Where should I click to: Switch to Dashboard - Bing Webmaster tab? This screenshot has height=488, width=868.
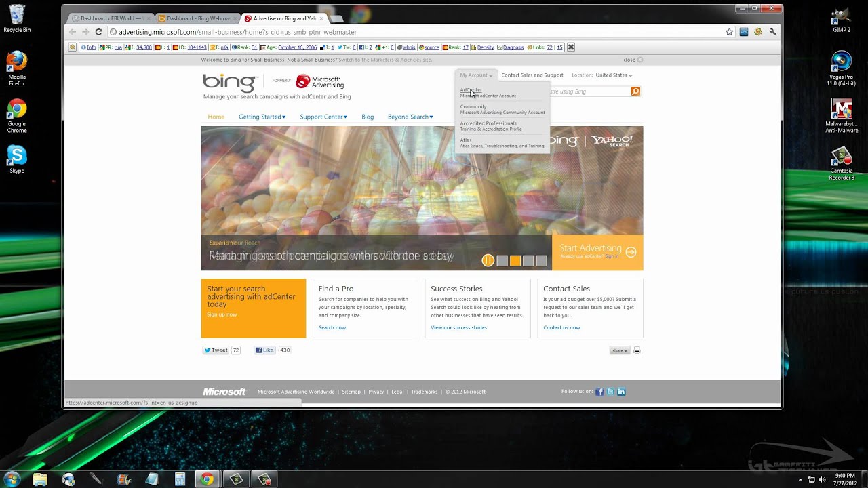click(x=197, y=18)
